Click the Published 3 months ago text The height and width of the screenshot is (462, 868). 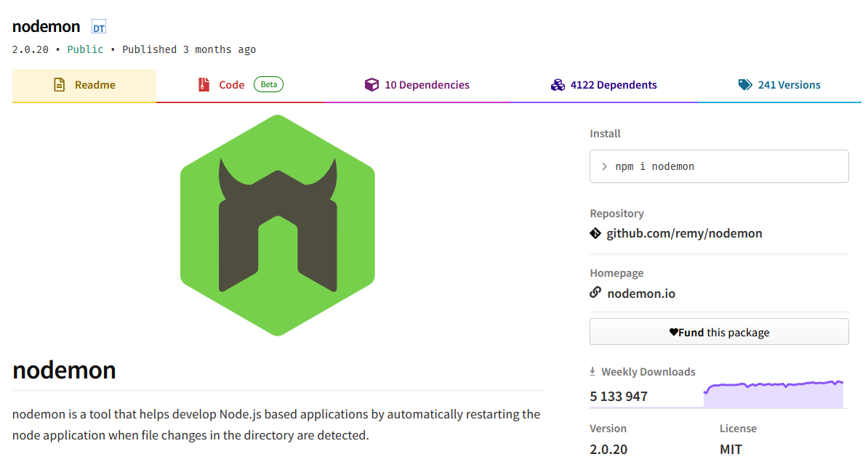tap(189, 49)
